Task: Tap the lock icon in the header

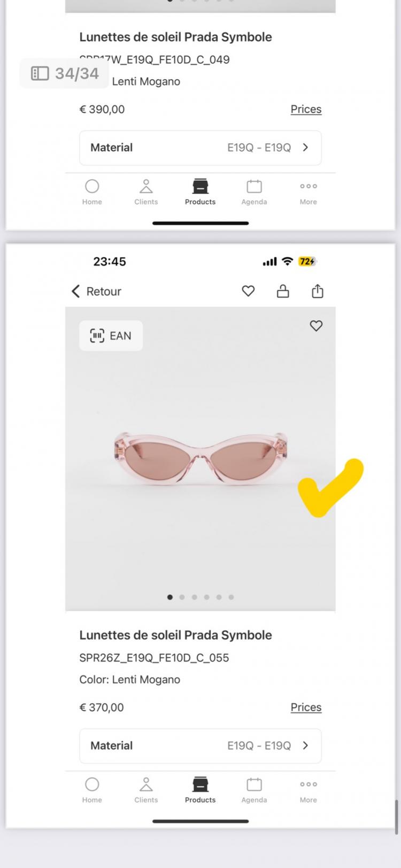Action: [x=283, y=291]
